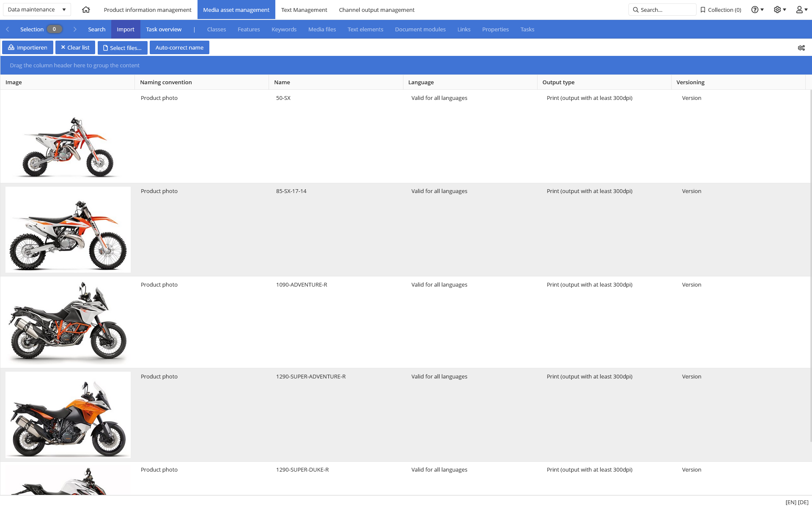Open the Data maintenance dropdown
The width and height of the screenshot is (812, 508).
tap(37, 9)
